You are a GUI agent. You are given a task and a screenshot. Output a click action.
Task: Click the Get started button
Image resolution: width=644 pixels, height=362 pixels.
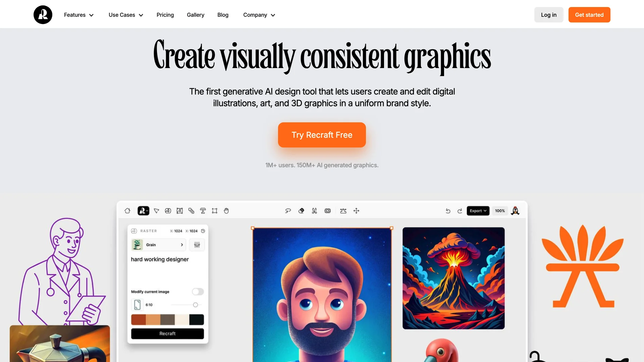point(589,15)
